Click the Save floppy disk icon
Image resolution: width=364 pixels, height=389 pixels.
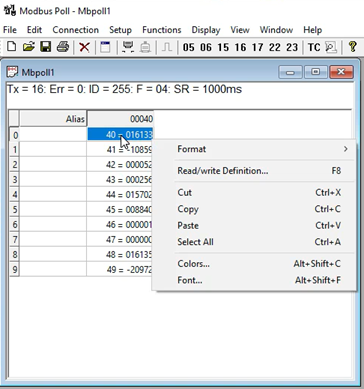[45, 47]
